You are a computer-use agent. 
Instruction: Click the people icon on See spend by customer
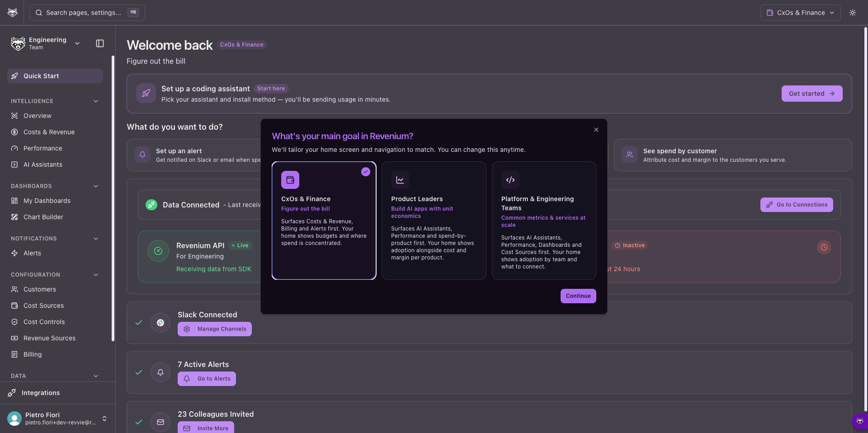[630, 155]
